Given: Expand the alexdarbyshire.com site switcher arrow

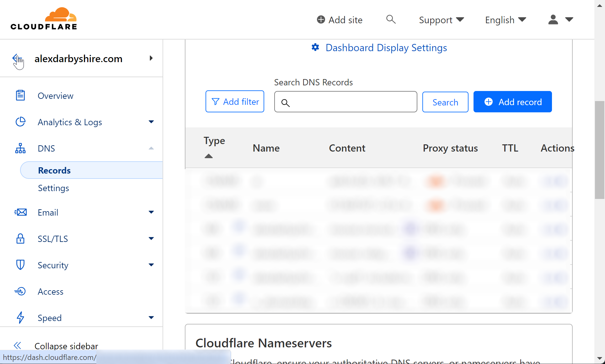Looking at the screenshot, I should (151, 58).
